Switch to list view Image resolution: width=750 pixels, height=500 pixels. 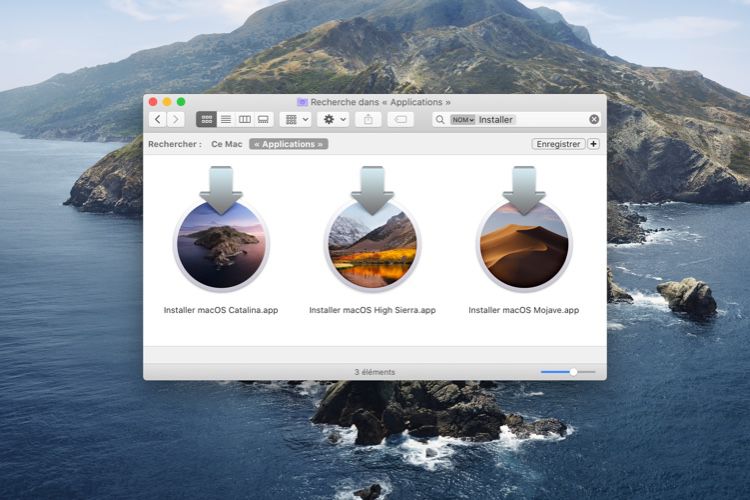tap(226, 119)
